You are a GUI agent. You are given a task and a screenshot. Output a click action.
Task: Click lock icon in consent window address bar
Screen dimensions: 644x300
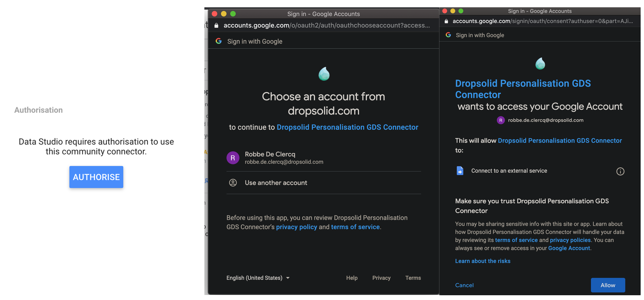coord(446,21)
